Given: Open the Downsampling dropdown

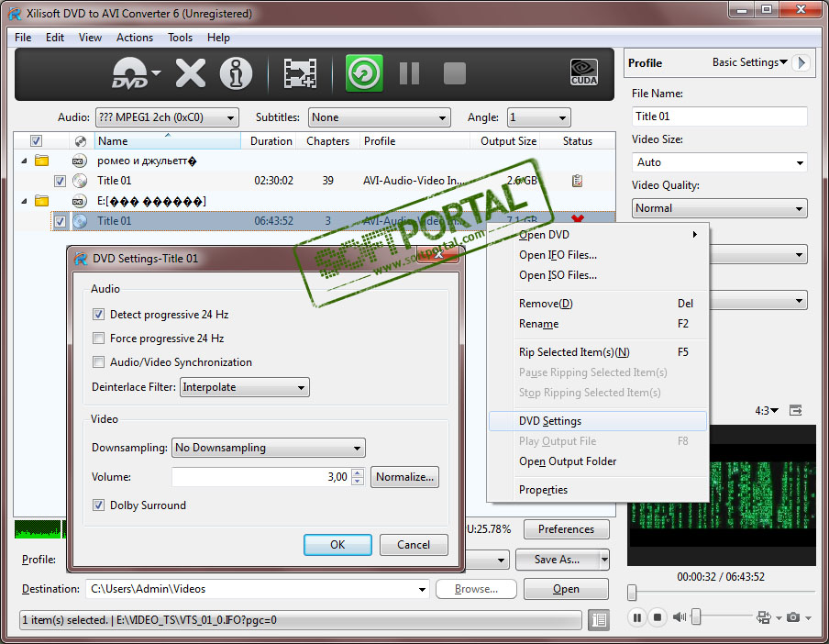Looking at the screenshot, I should point(269,448).
